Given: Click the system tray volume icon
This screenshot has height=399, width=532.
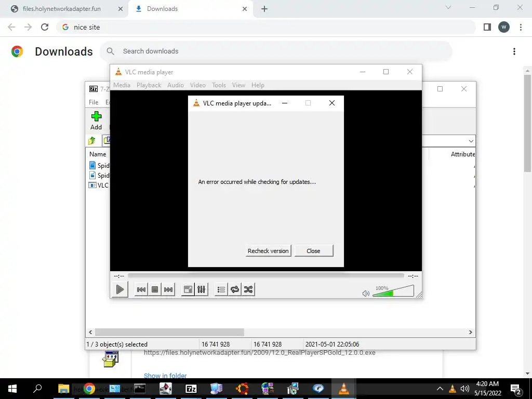Looking at the screenshot, I should coord(465,389).
